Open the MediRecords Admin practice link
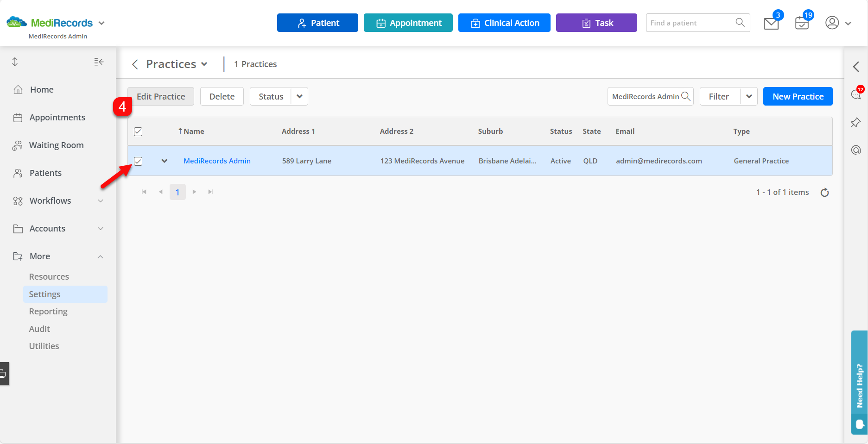 point(217,161)
